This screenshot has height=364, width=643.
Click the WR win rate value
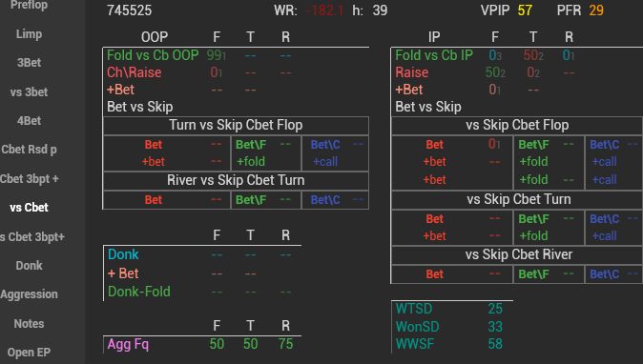pos(324,10)
